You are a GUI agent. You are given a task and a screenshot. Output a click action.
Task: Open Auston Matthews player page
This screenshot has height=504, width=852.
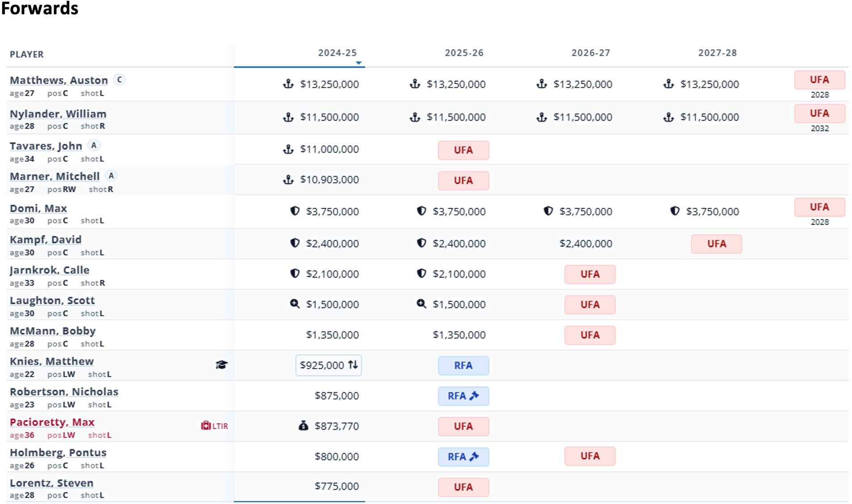click(x=59, y=80)
